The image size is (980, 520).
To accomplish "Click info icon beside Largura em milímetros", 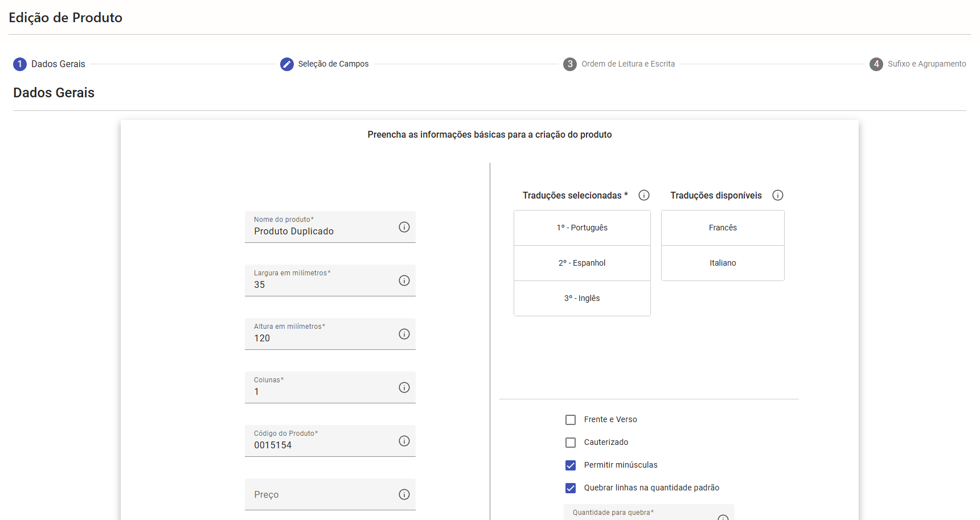I will [404, 280].
